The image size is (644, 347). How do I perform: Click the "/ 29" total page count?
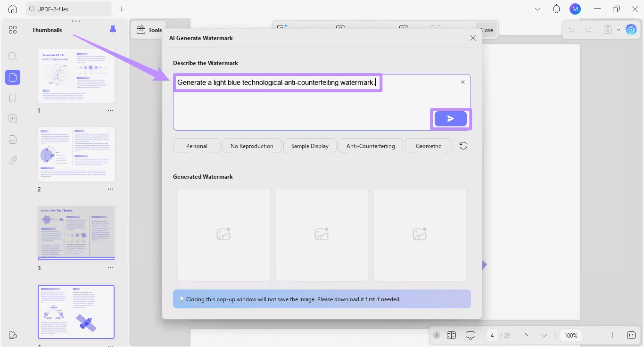505,335
